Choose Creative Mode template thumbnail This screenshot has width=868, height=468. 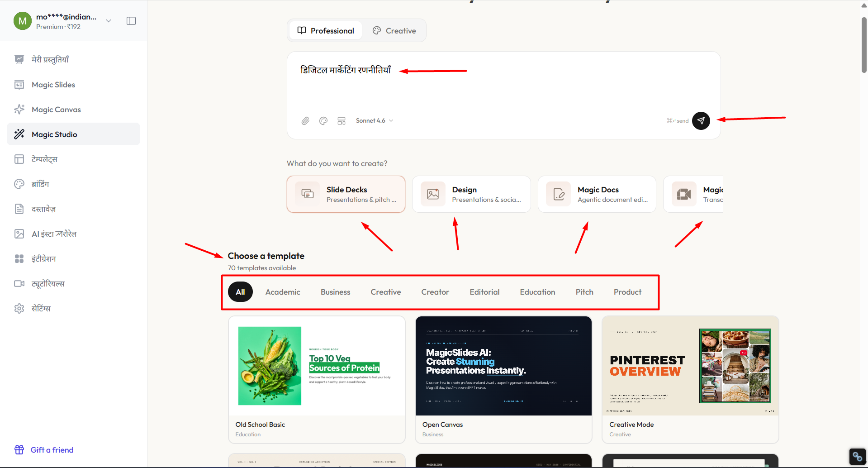[x=690, y=366]
